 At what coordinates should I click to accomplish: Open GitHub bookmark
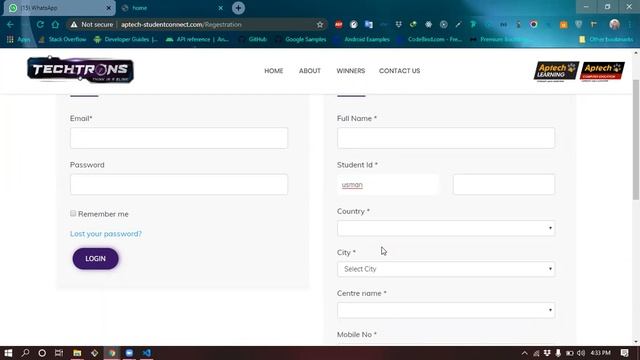(x=253, y=39)
